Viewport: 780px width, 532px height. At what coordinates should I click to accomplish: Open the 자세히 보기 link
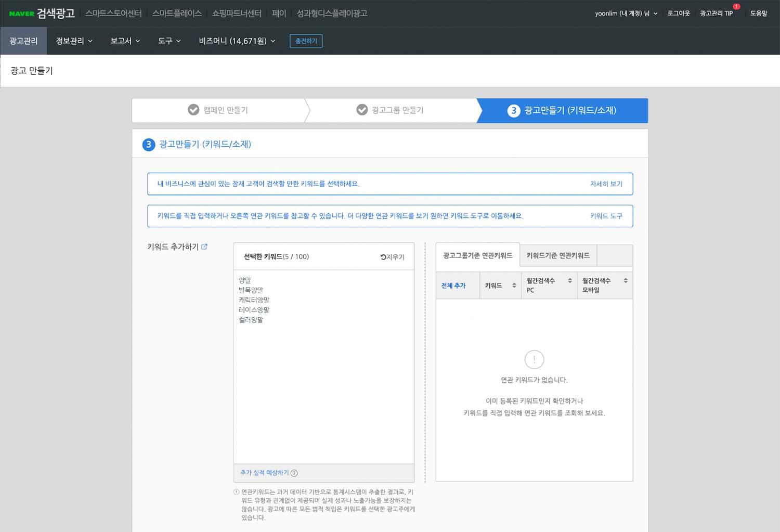click(606, 184)
